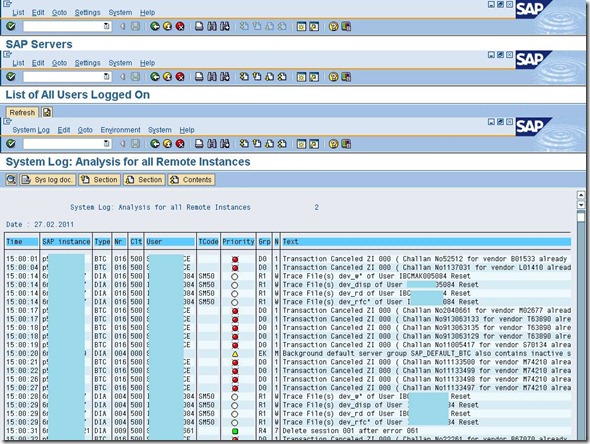Click magnifier details icon left of Sys log doc.

point(11,180)
